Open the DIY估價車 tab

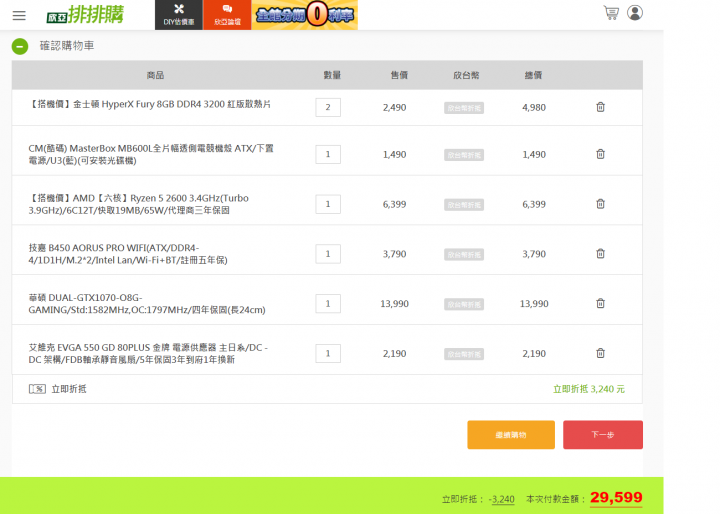pos(179,15)
